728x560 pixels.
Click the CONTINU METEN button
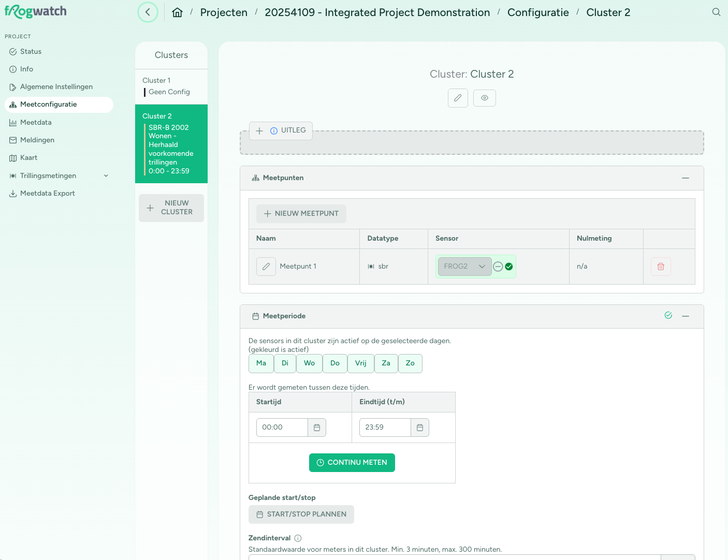click(352, 463)
